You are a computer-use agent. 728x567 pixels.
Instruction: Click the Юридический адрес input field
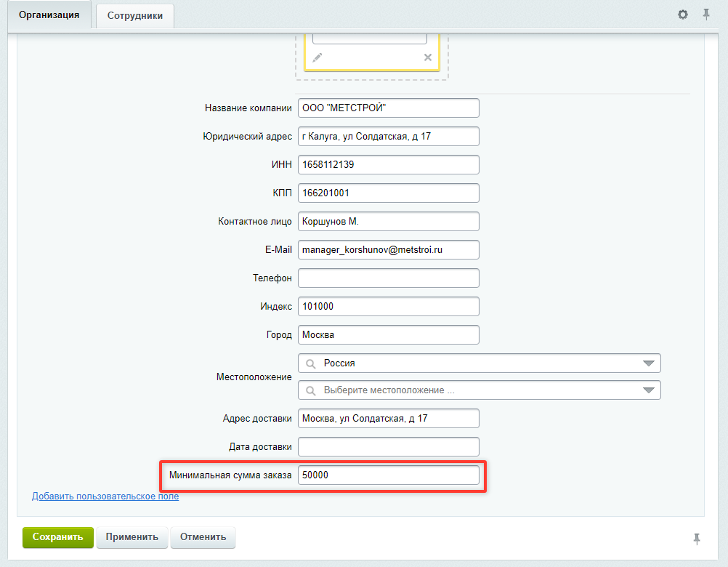389,137
